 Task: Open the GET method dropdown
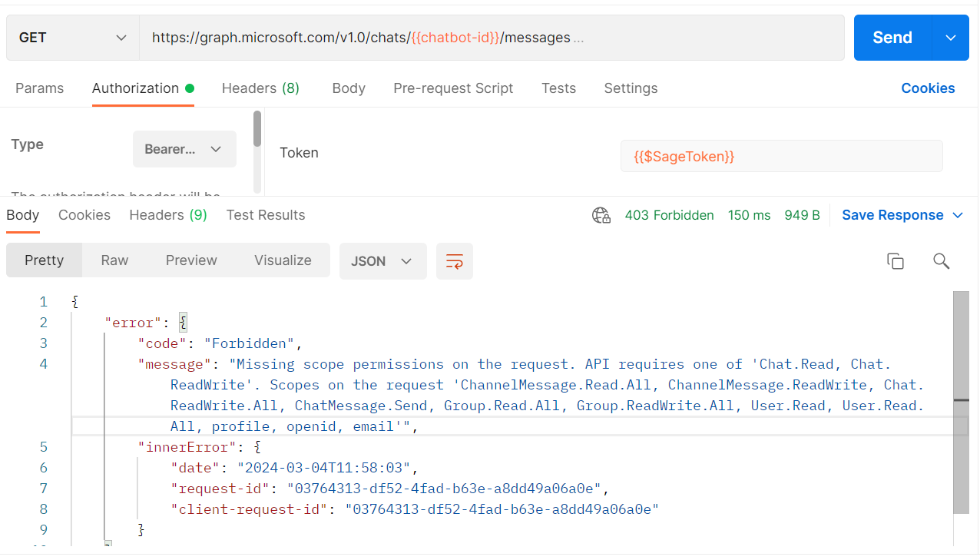(x=72, y=38)
